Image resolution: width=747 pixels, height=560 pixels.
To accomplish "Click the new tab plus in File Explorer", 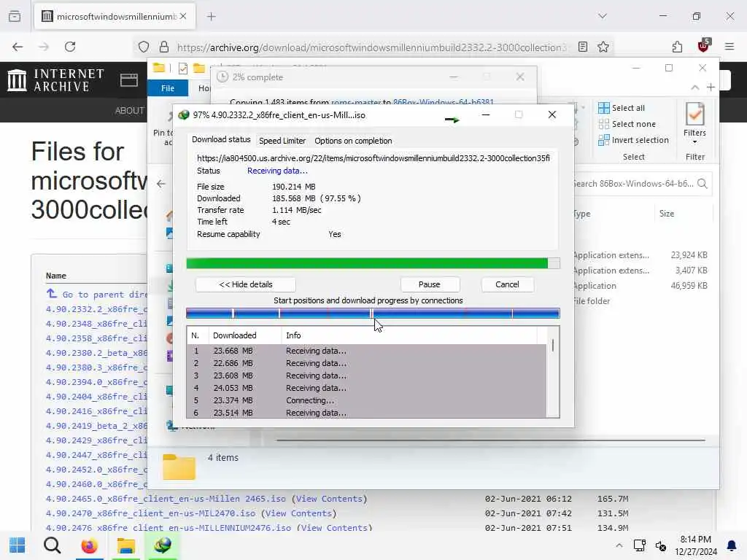I will pos(711,87).
